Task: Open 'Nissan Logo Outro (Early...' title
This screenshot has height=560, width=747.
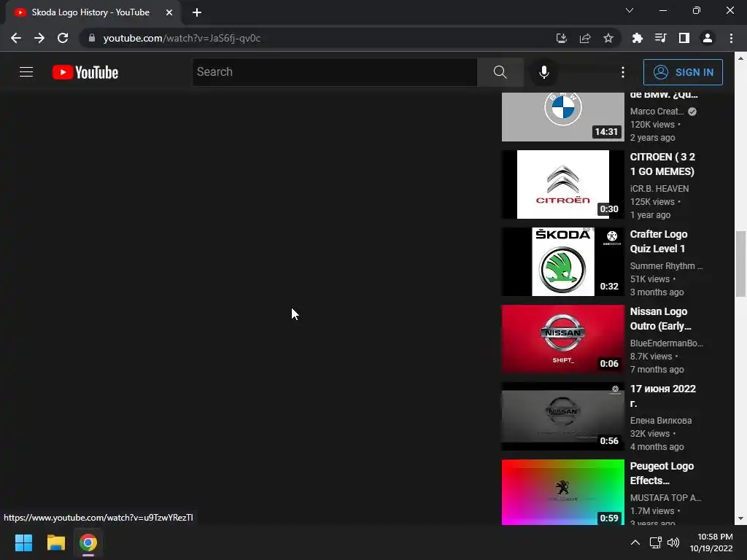Action: point(661,319)
